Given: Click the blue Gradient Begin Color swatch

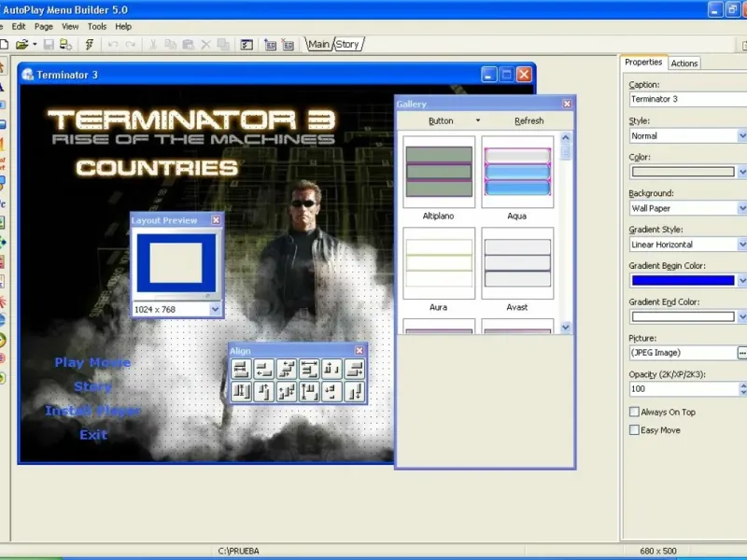Looking at the screenshot, I should (683, 281).
